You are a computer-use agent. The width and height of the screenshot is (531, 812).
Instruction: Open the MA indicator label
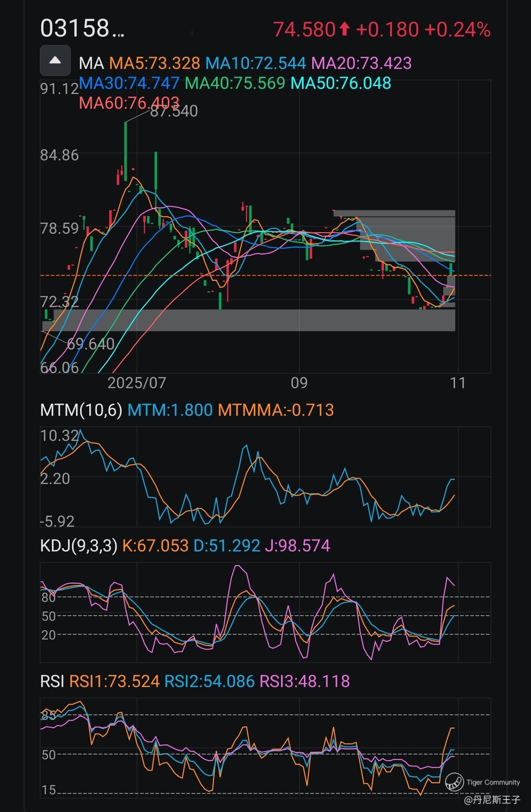pyautogui.click(x=91, y=63)
